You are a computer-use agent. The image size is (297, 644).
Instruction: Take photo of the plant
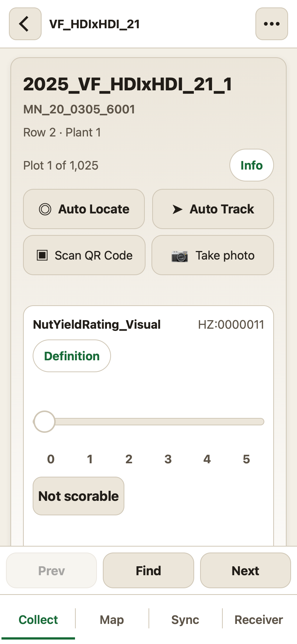pos(213,255)
